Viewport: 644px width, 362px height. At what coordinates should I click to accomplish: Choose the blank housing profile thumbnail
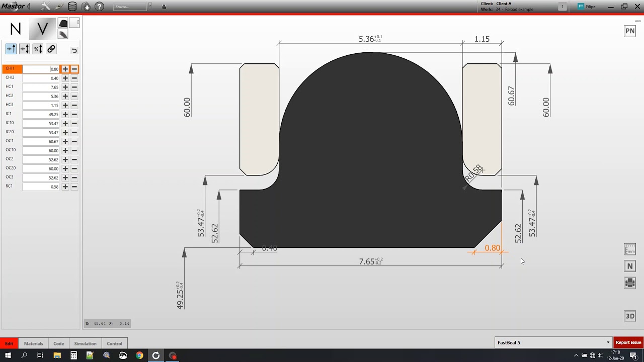[x=74, y=23]
